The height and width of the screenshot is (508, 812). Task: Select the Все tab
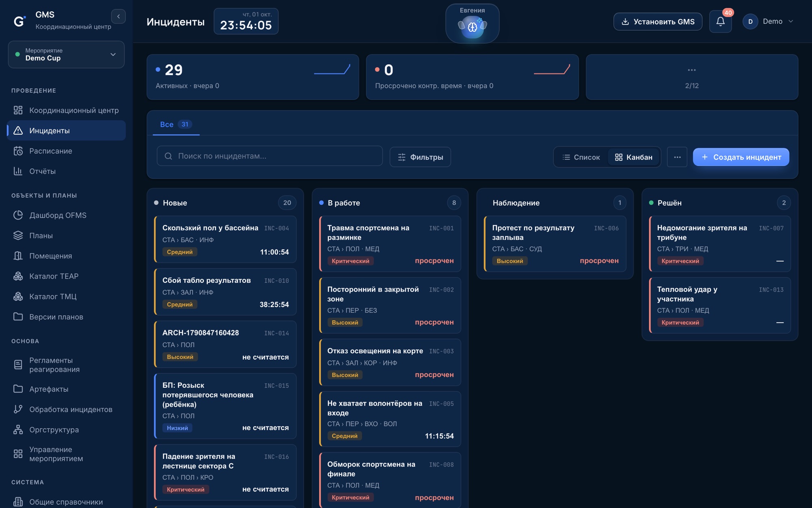[176, 124]
